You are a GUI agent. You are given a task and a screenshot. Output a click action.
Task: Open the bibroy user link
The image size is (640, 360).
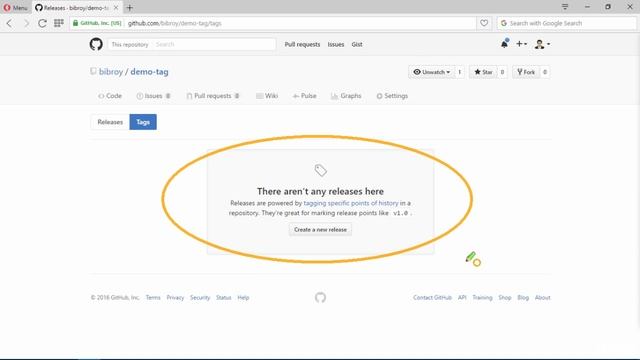tap(111, 71)
